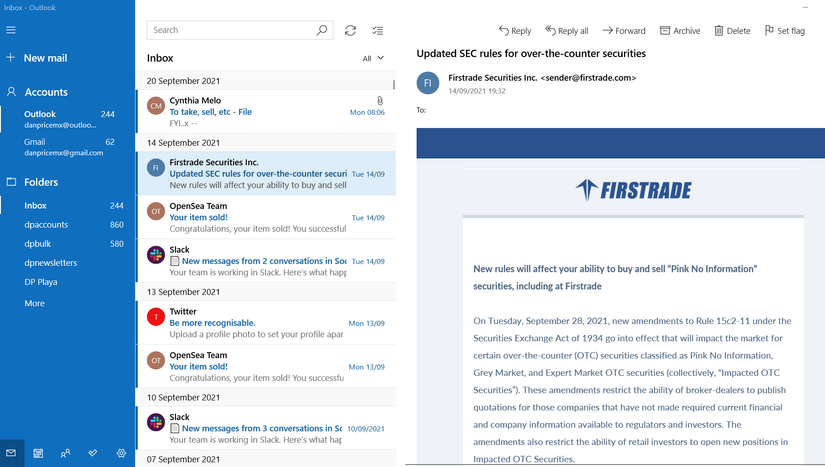Switch to the Gmail account

[67, 147]
